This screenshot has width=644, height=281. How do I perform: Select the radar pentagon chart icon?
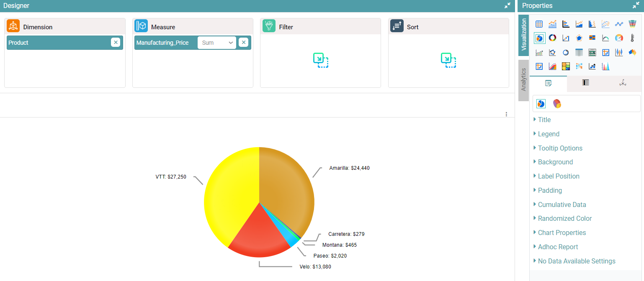(x=579, y=38)
